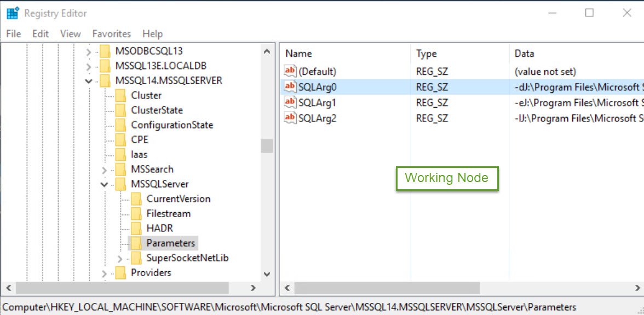Image resolution: width=644 pixels, height=315 pixels.
Task: Click the MSSQL13E.LOCALDB folder icon
Action: point(106,66)
